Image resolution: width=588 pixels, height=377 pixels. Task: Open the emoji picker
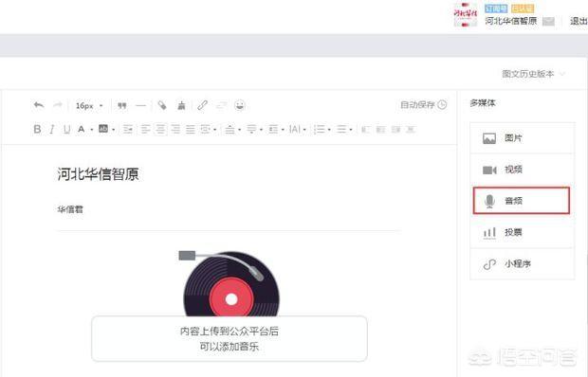pyautogui.click(x=240, y=105)
